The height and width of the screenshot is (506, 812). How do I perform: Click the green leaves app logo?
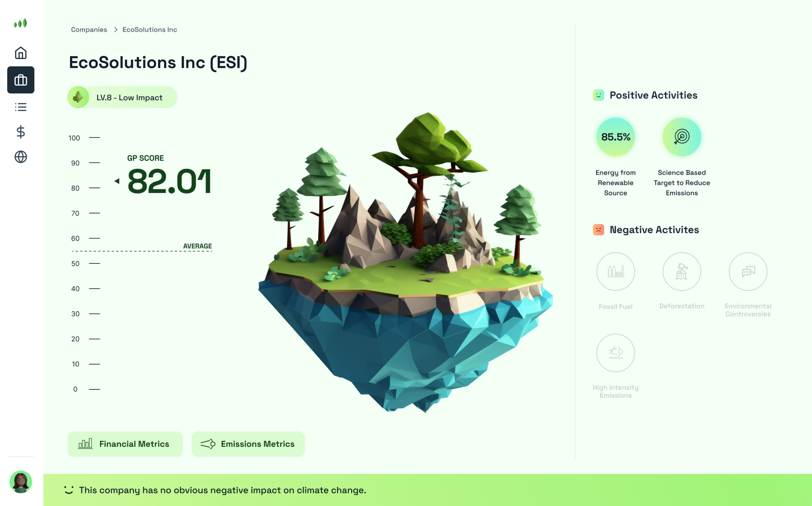pos(20,23)
